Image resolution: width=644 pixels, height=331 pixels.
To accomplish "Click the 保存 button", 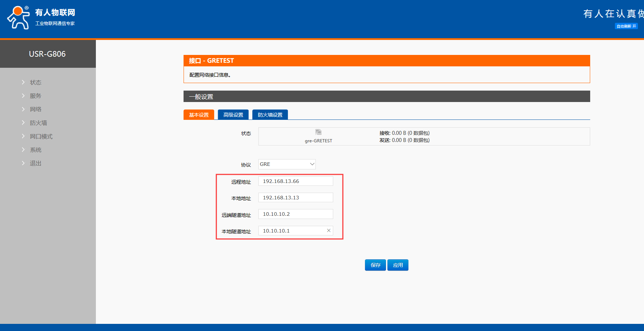I will click(x=375, y=265).
